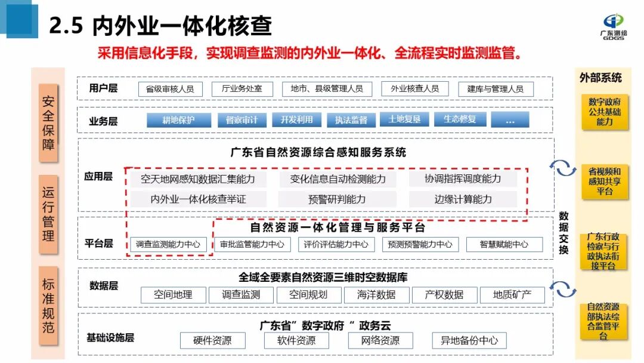Screen dimensions: 644x363
Task: Select 边缘计算能力
Action: pos(463,199)
